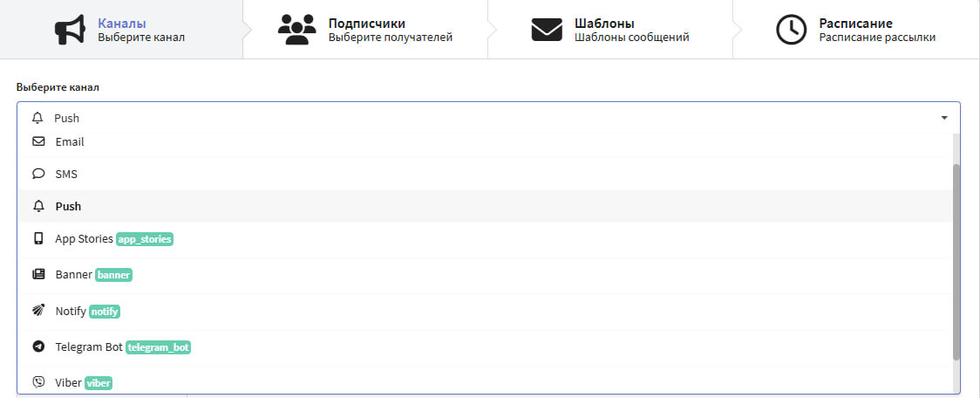Click the speech bubble icon beside SMS

[38, 174]
